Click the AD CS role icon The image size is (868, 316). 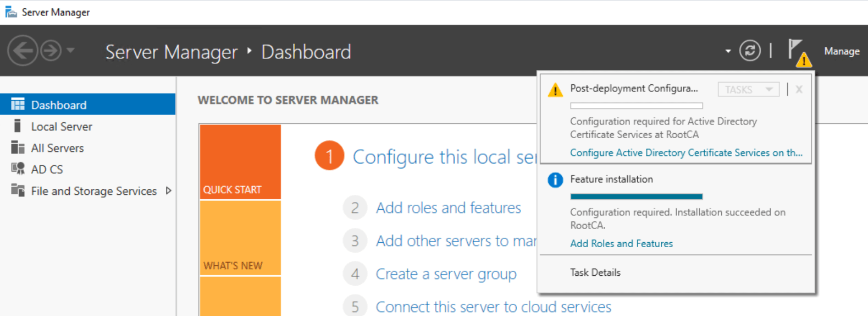pos(18,168)
